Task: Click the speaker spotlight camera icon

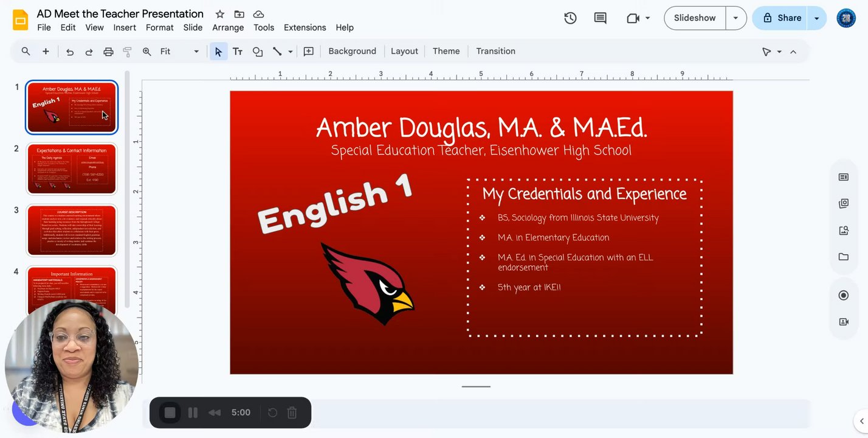Action: [x=844, y=322]
